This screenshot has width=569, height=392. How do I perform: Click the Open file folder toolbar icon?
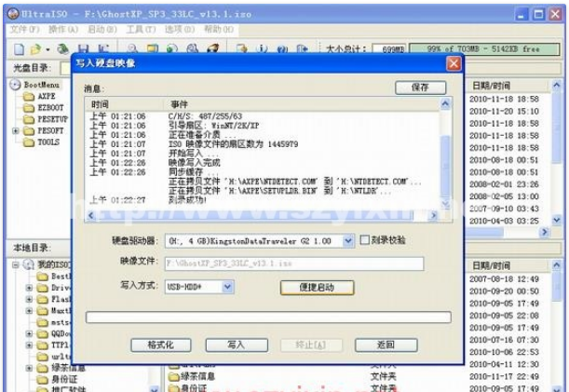click(x=35, y=48)
